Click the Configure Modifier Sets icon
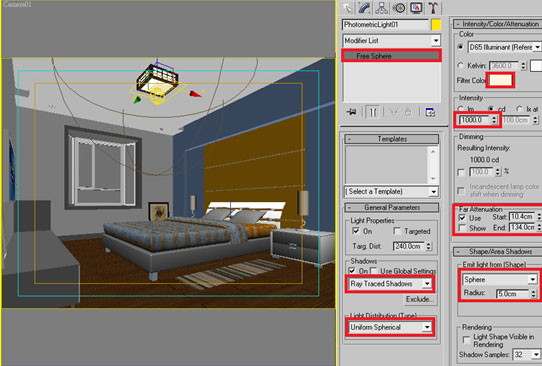542x366 pixels. coord(430,112)
